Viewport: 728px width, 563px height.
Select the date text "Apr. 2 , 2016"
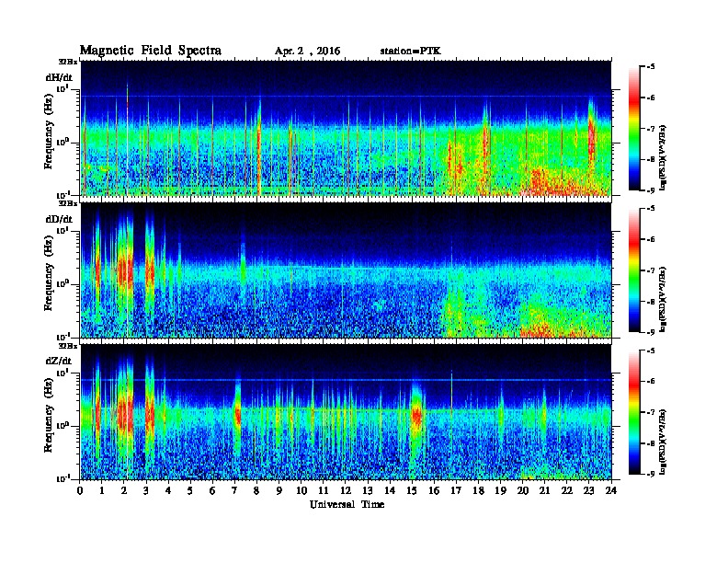307,52
